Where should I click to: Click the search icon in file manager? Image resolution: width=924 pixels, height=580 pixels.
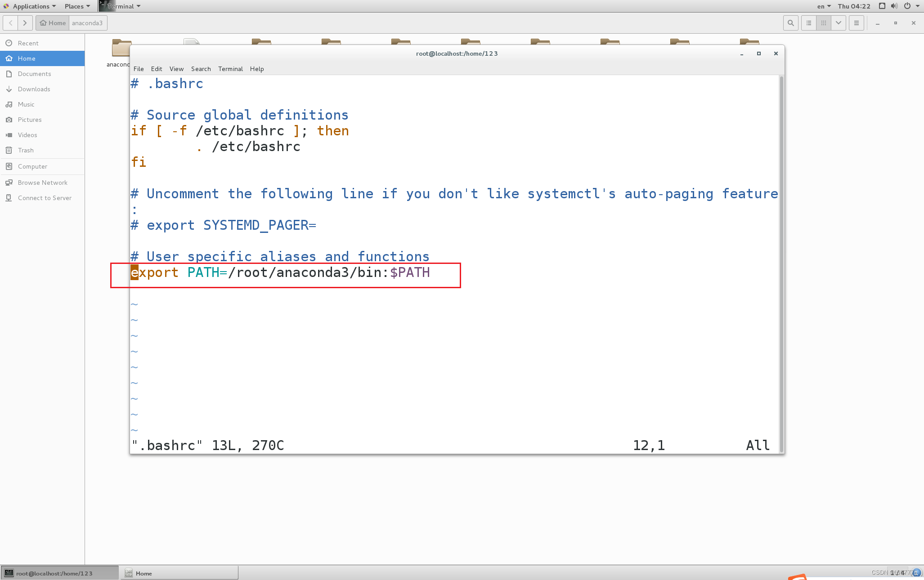point(790,23)
